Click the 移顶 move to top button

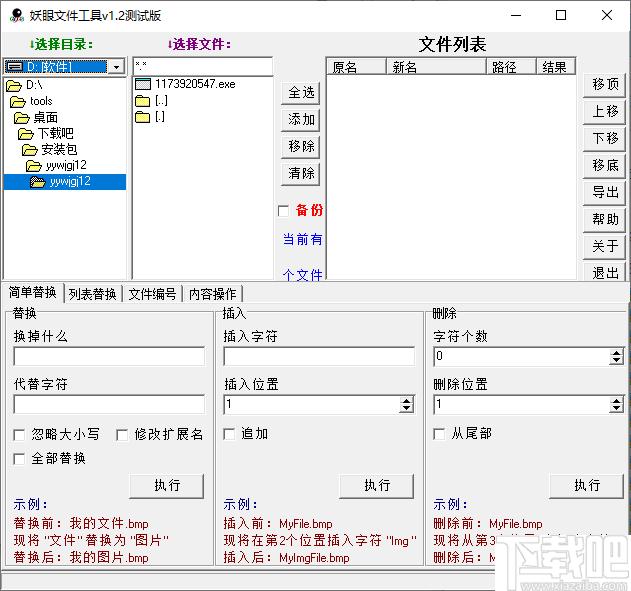coord(604,84)
